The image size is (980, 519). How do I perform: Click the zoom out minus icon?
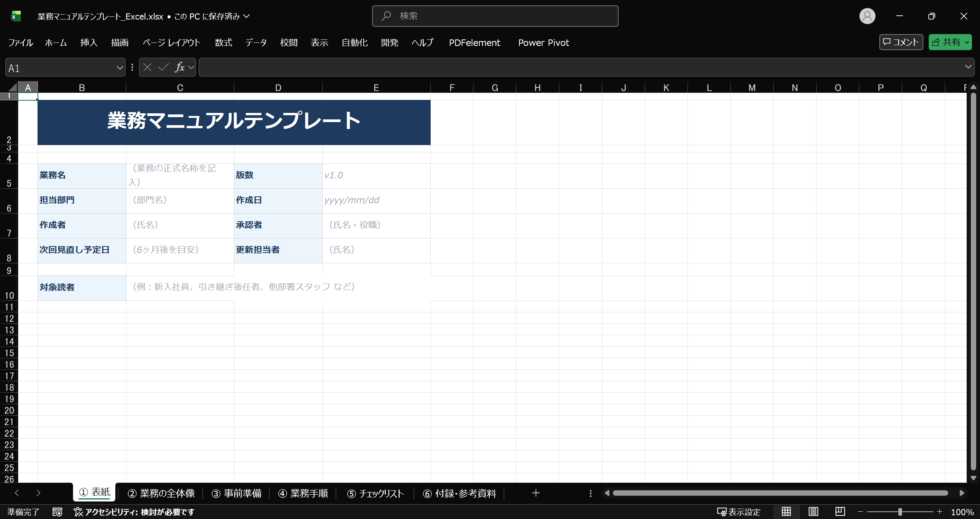[x=860, y=512]
